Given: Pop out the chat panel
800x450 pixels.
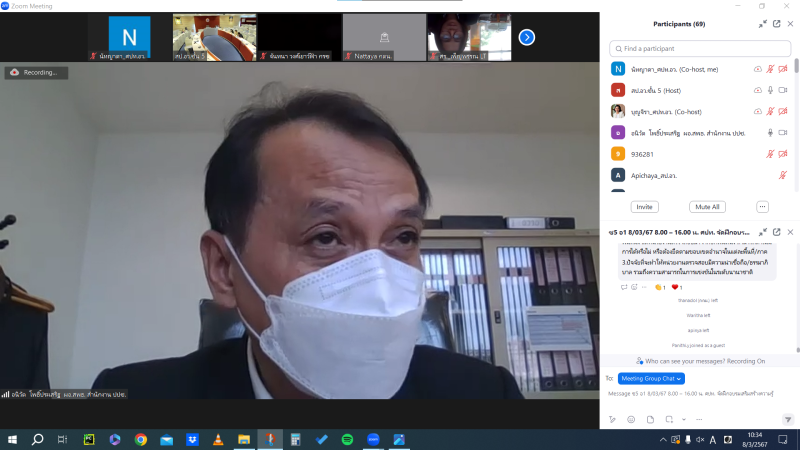Looking at the screenshot, I should pos(777,232).
